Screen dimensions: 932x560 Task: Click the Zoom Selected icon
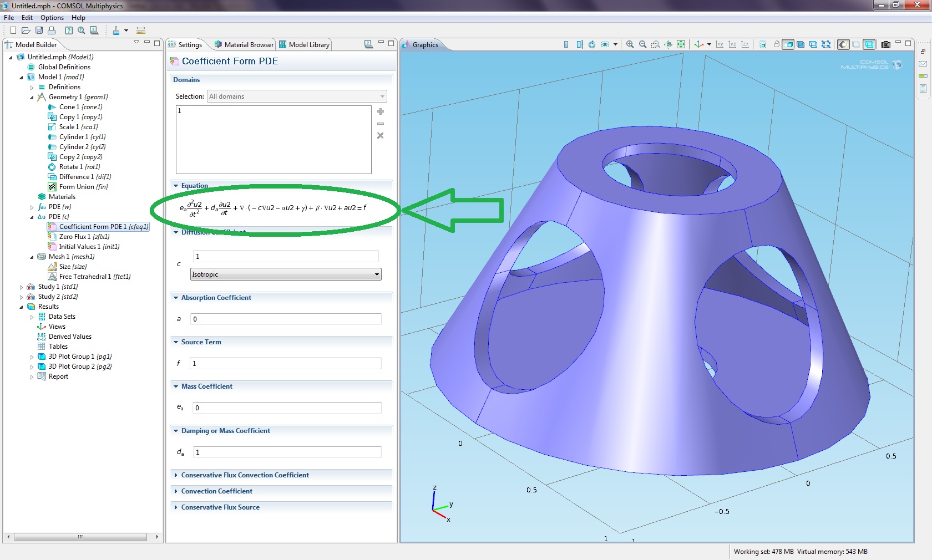pyautogui.click(x=668, y=44)
